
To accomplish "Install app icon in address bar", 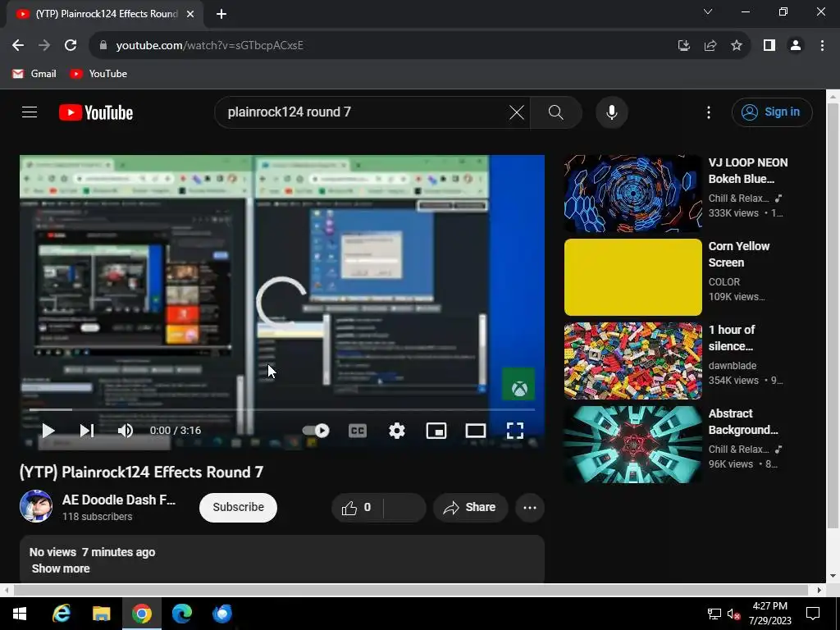I will [683, 45].
